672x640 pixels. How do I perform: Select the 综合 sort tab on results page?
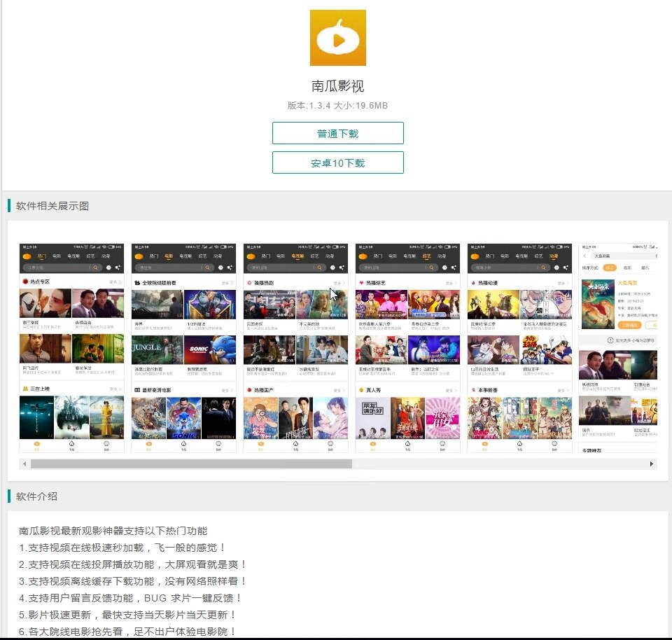pyautogui.click(x=610, y=267)
